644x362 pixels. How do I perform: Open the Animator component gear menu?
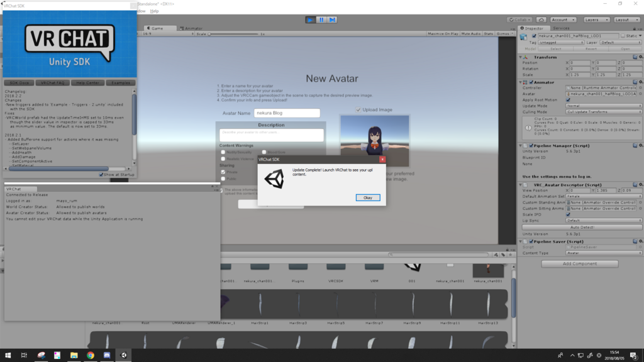(641, 82)
